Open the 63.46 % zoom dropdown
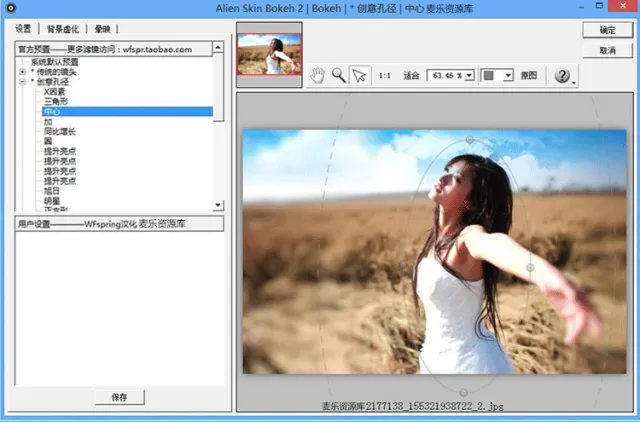640x422 pixels. point(469,76)
